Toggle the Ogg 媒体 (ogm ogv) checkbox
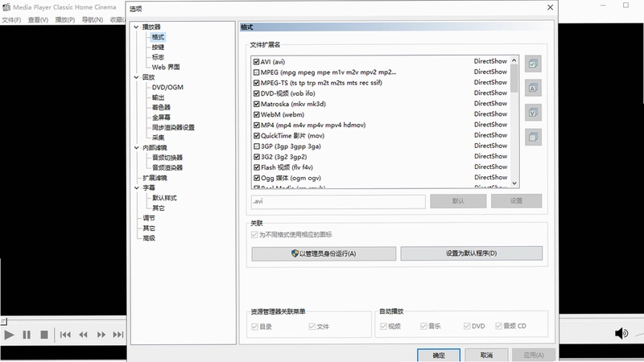Image resolution: width=644 pixels, height=362 pixels. [x=256, y=178]
